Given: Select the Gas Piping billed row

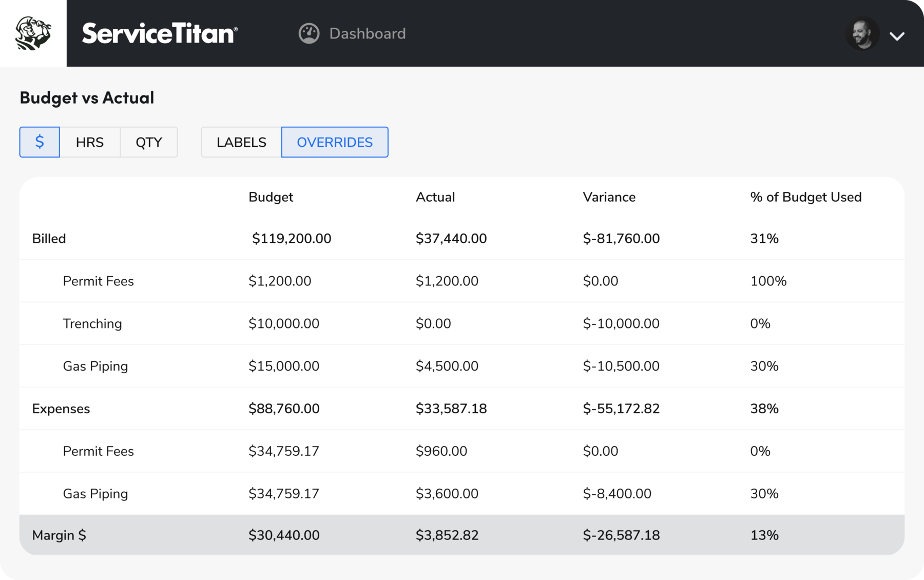Looking at the screenshot, I should coord(95,366).
